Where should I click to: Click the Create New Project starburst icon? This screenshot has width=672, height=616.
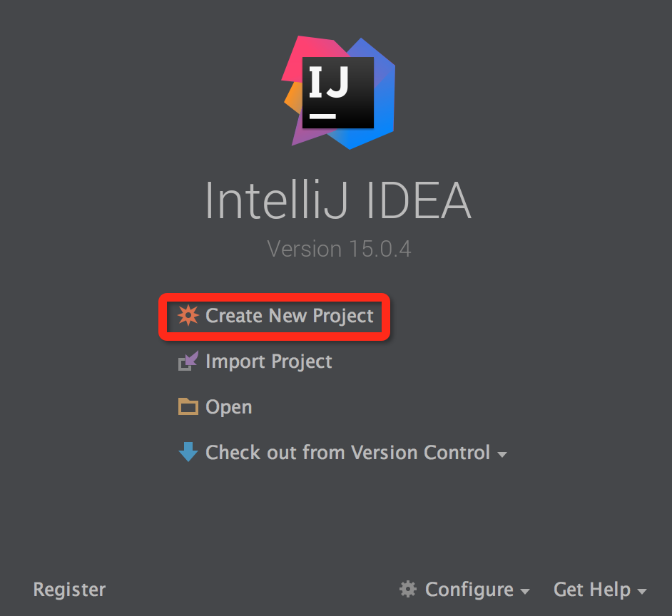(x=188, y=316)
